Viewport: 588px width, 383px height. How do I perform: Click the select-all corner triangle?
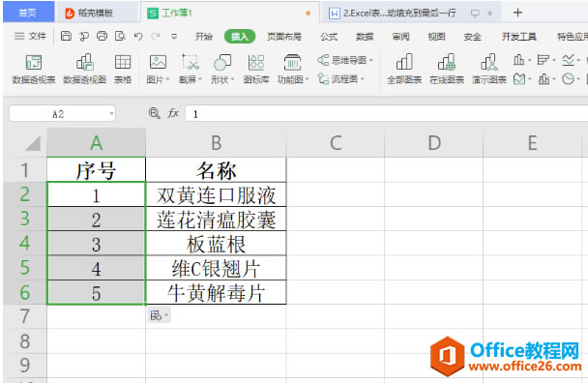click(33, 143)
